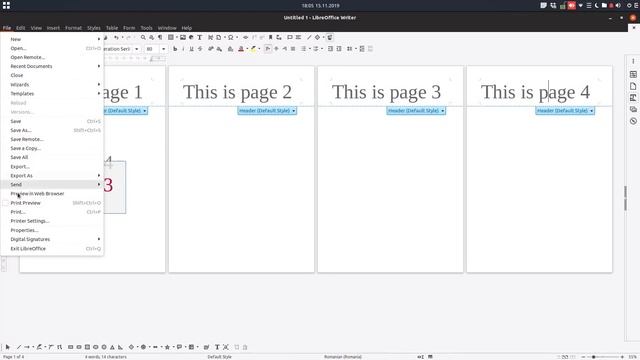This screenshot has width=640, height=360.
Task: Click 'Romanian (Romania)' language in status bar
Action: (x=343, y=357)
